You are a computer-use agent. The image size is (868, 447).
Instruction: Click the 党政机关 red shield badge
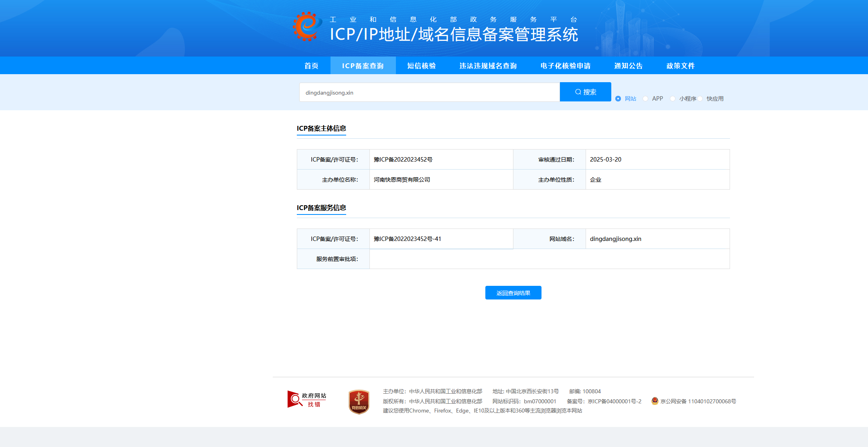coord(359,402)
